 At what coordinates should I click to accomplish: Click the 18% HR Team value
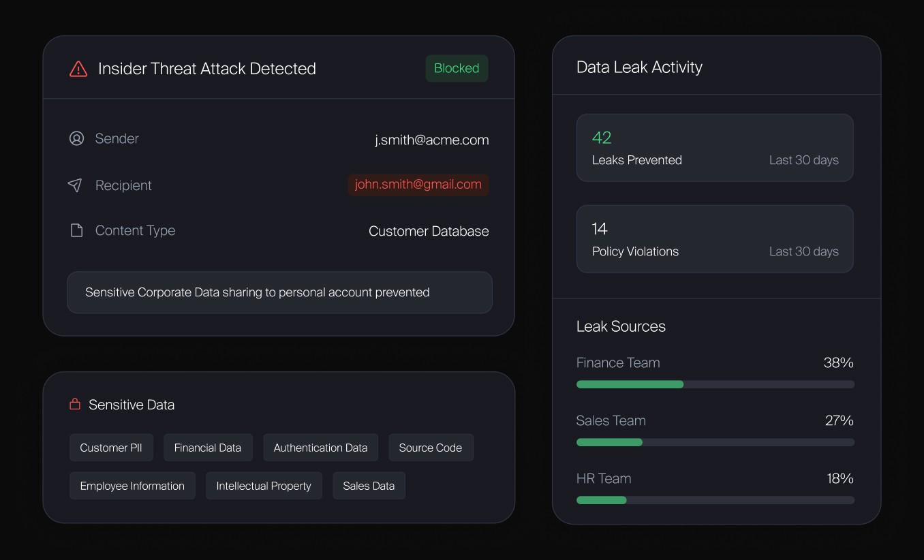[840, 478]
